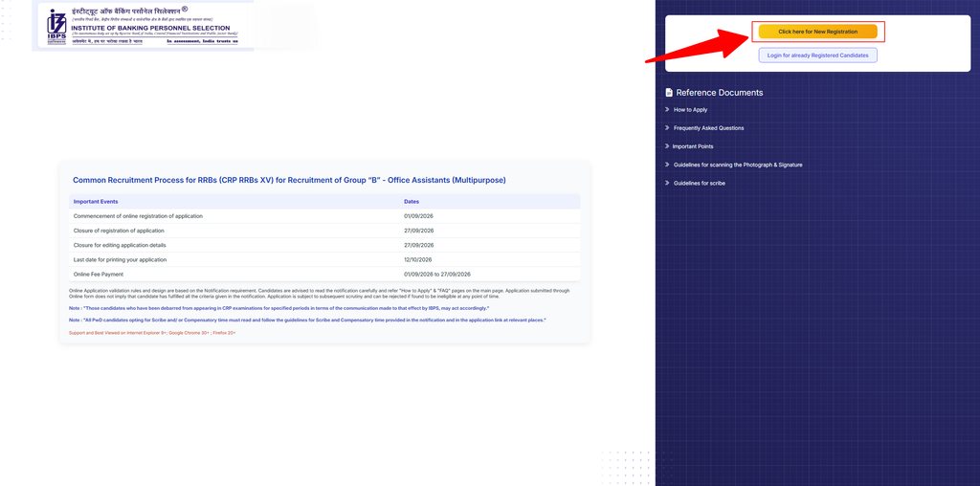Click the 'Institute of Banking Personnel Selection' header text
The image size is (980, 486).
point(150,28)
